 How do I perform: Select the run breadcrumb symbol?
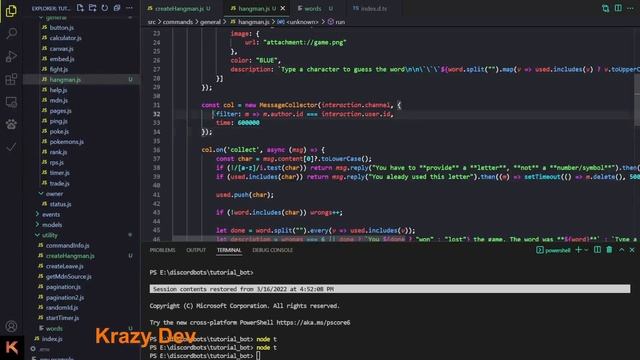pos(336,22)
